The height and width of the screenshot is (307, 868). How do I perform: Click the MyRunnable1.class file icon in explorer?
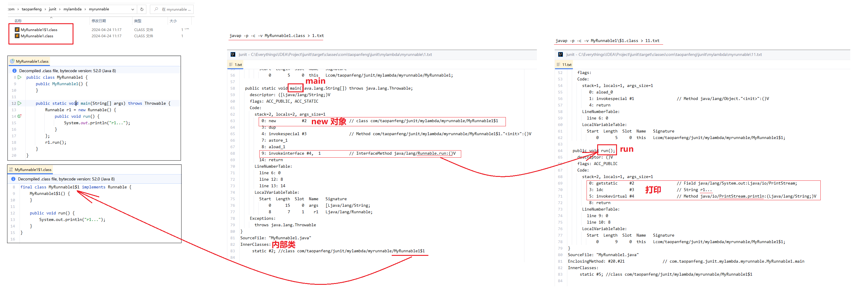(17, 36)
